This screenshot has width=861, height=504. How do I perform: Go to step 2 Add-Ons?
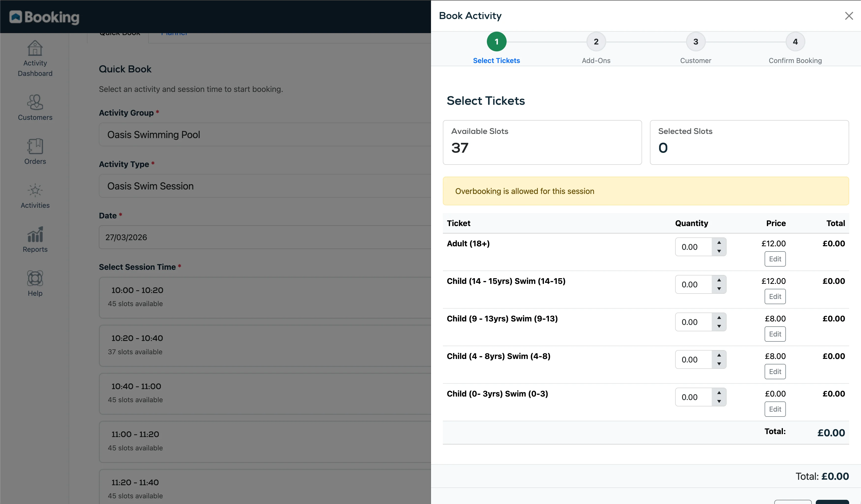pyautogui.click(x=596, y=42)
